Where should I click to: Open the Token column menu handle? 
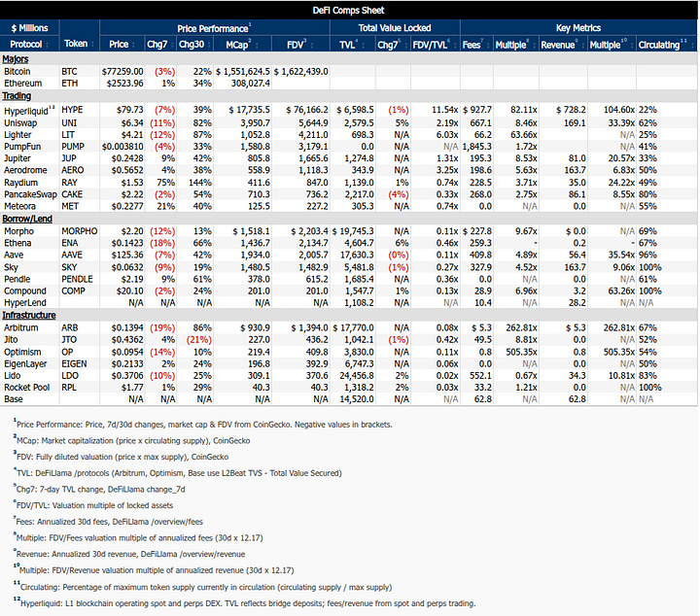92,44
